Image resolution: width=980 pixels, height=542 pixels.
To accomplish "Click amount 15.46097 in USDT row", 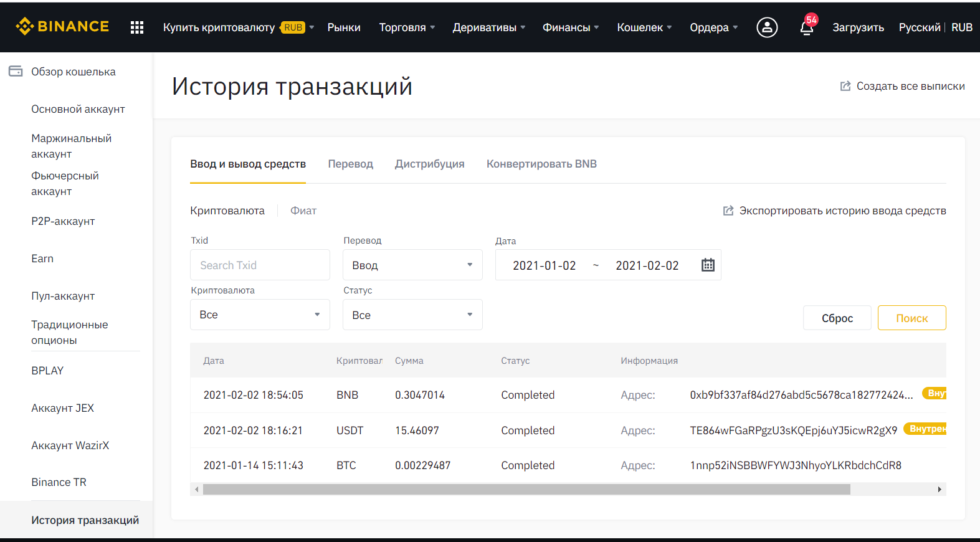I will [417, 430].
